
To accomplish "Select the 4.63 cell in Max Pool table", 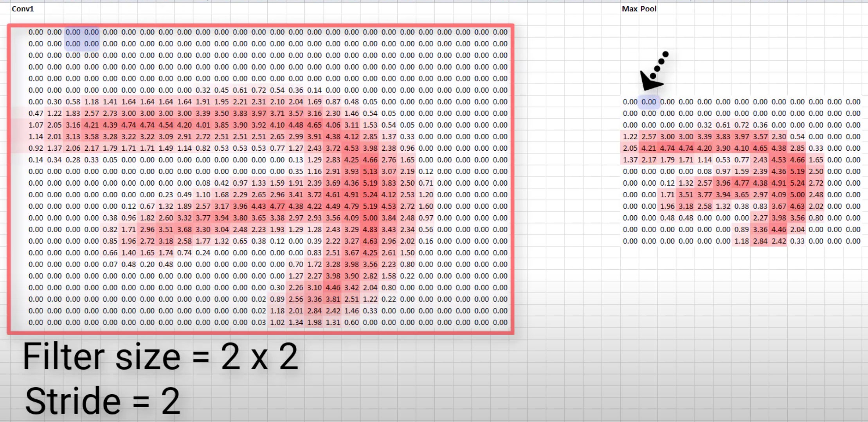I will [797, 206].
